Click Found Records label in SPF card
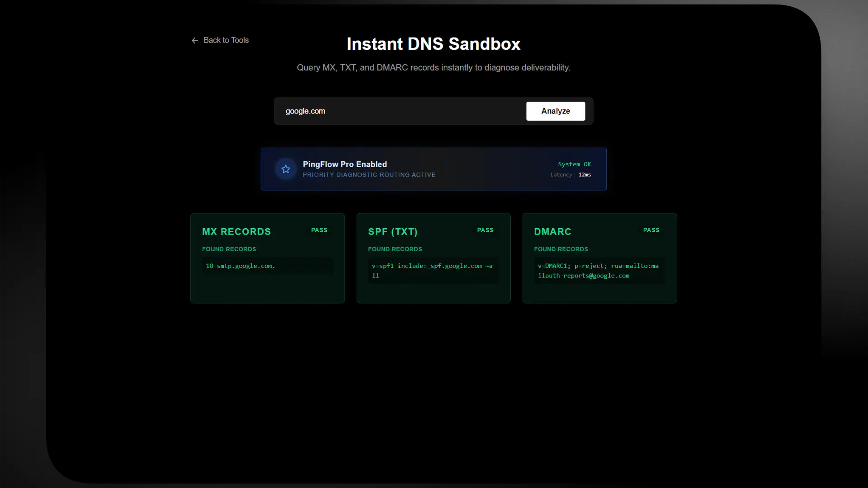 (395, 249)
